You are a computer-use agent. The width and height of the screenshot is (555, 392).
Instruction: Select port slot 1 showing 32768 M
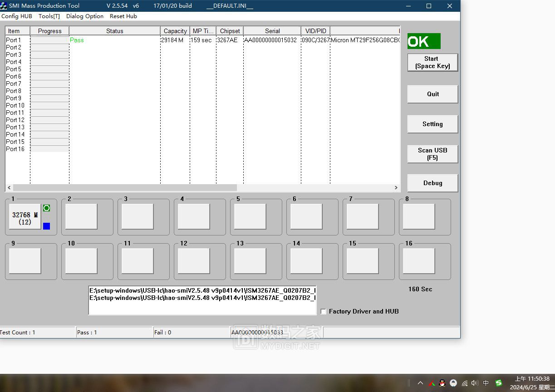25,217
